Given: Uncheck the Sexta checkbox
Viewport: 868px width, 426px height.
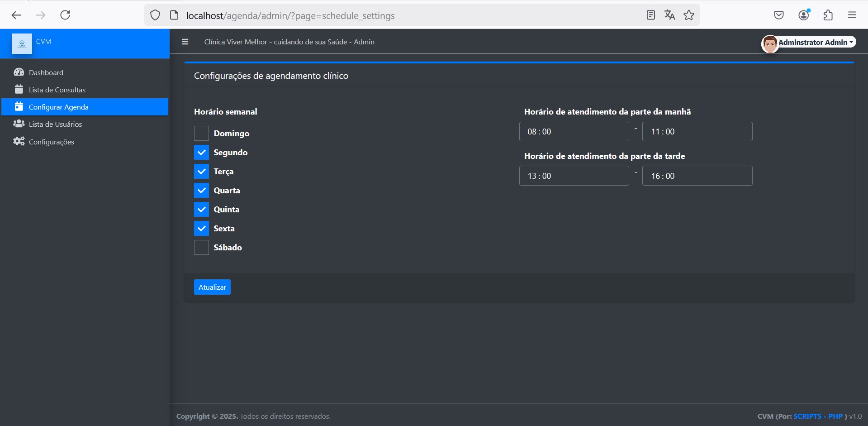Looking at the screenshot, I should (x=201, y=229).
